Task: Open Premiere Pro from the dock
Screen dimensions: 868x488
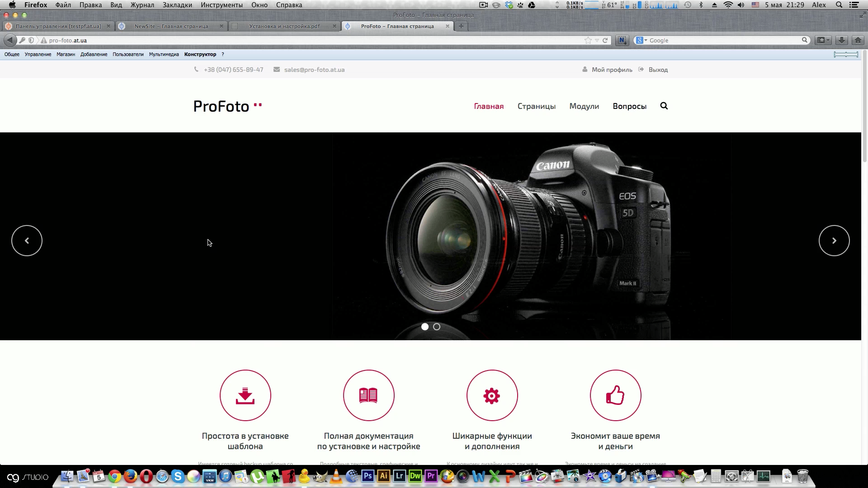Action: point(431,476)
